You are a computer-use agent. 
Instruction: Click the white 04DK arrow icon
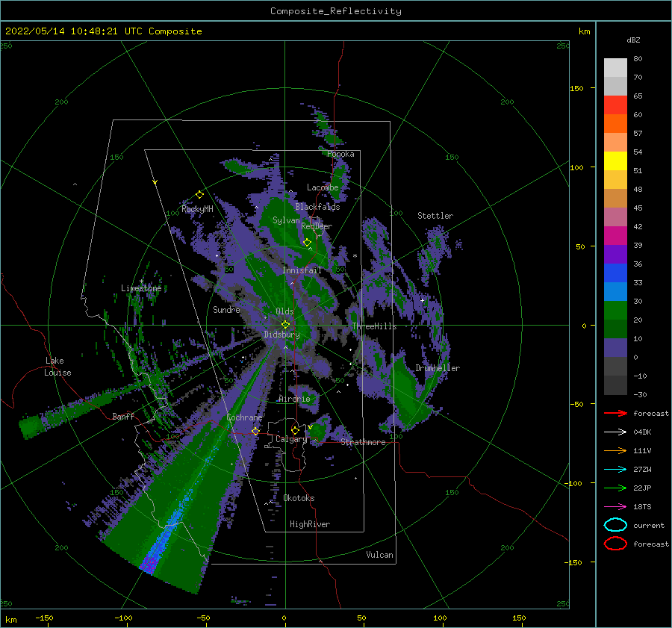(x=615, y=432)
